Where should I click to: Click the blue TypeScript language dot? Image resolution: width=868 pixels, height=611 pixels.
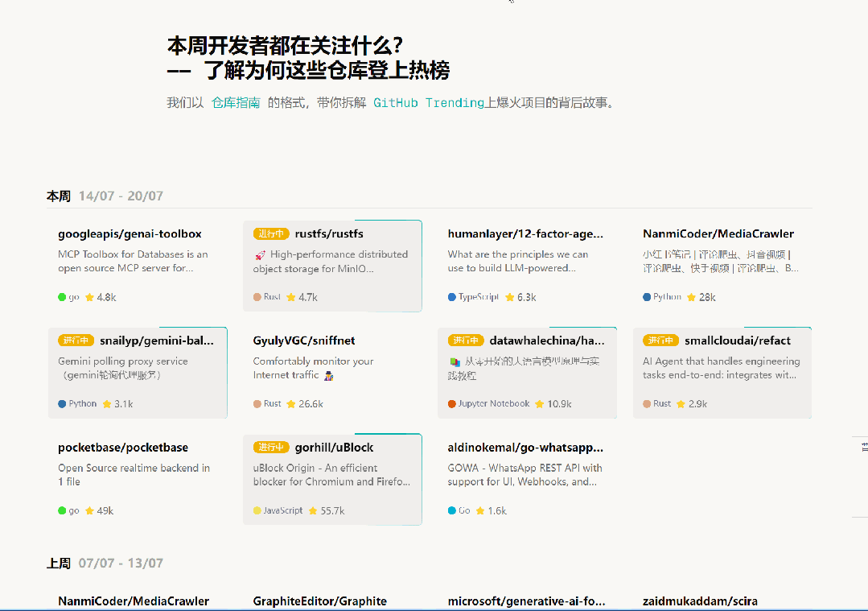click(x=452, y=297)
